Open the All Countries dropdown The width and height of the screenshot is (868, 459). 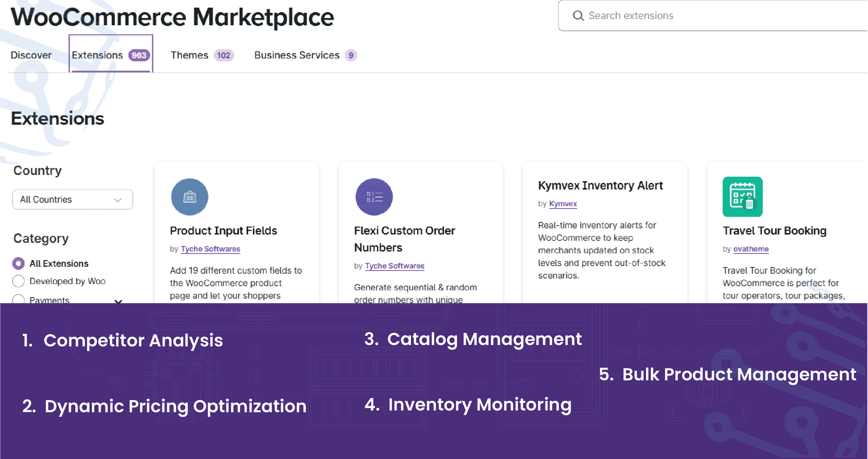coord(72,200)
